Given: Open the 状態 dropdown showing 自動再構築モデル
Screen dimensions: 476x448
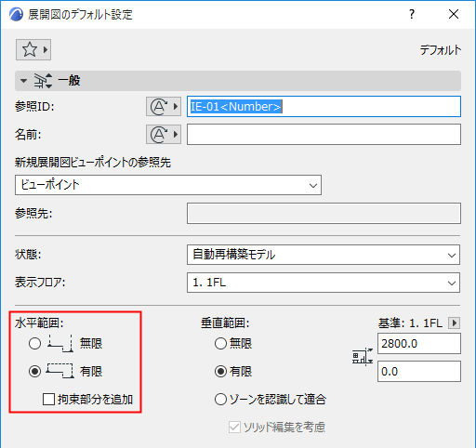Looking at the screenshot, I should pyautogui.click(x=324, y=255).
